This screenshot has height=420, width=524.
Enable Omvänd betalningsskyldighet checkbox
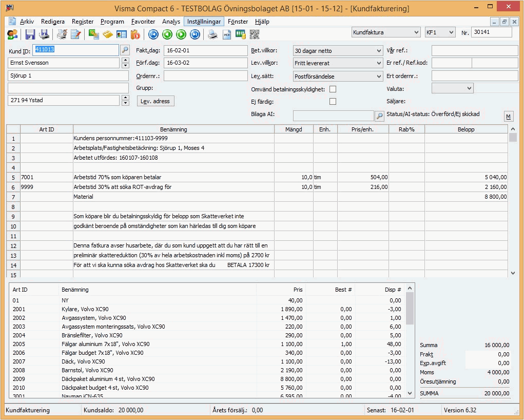pos(333,89)
